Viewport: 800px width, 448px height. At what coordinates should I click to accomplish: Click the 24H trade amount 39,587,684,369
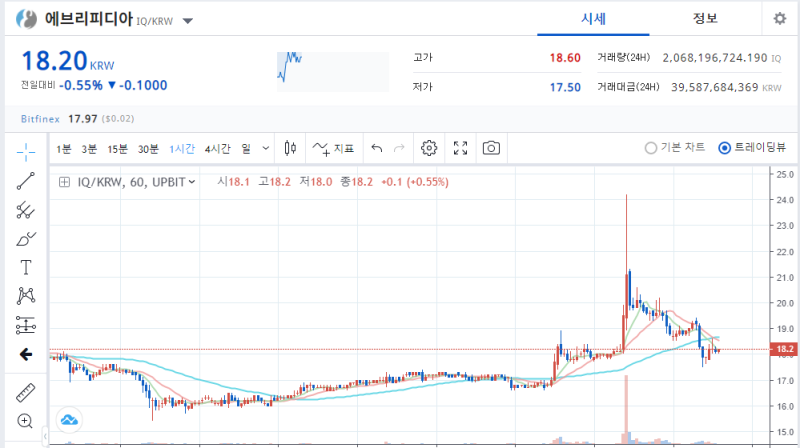(714, 87)
